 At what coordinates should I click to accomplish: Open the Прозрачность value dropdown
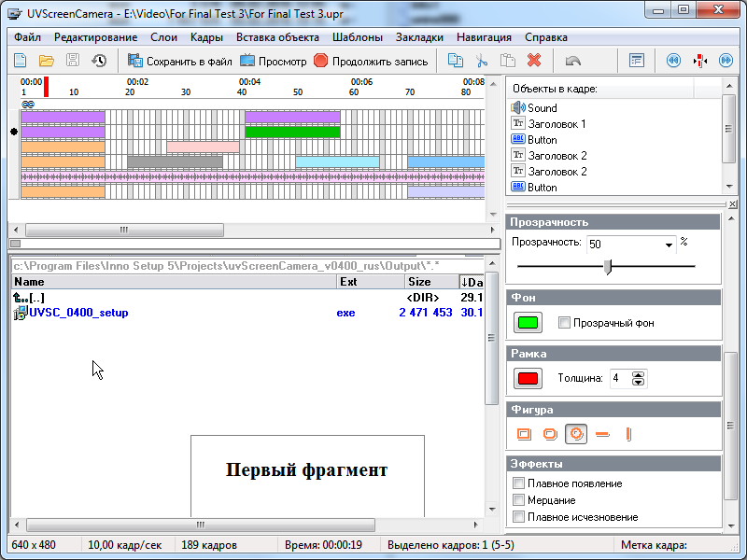point(669,245)
